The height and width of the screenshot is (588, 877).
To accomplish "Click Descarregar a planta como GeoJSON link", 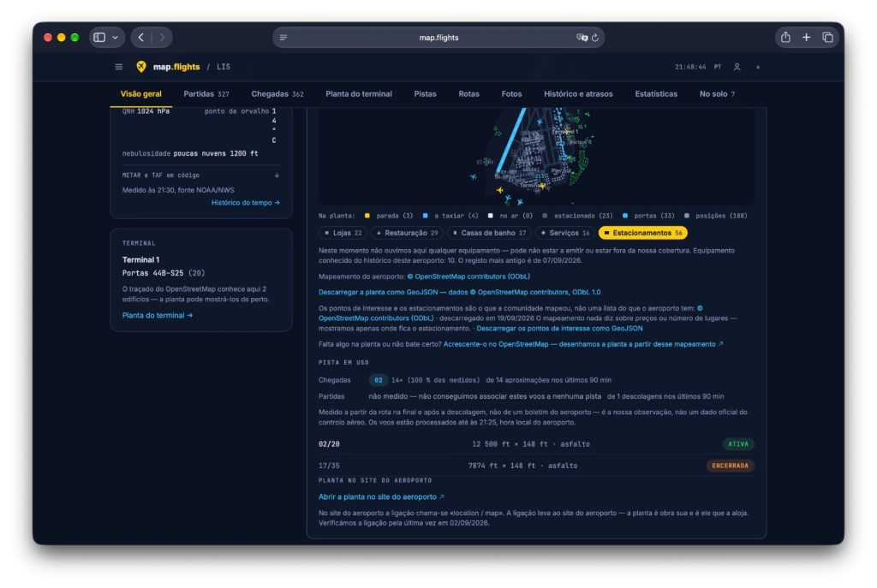I will 460,293.
